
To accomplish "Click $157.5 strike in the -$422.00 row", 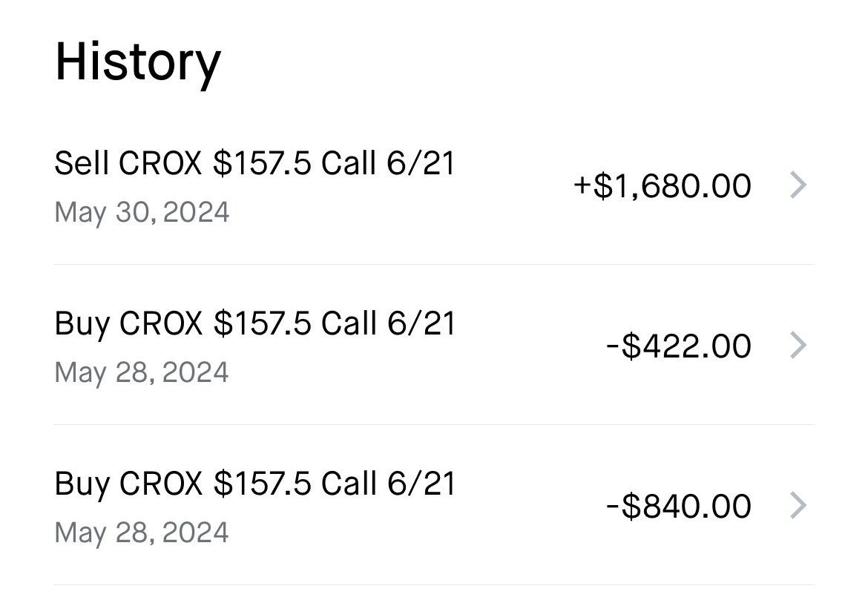I will [263, 323].
